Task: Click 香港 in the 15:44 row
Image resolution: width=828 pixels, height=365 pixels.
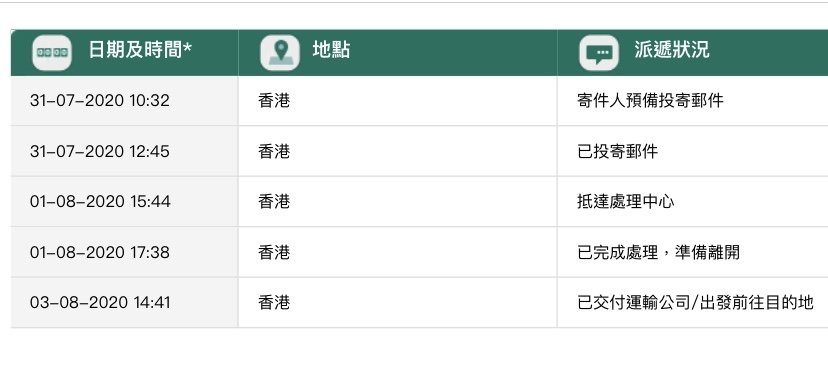Action: [274, 201]
